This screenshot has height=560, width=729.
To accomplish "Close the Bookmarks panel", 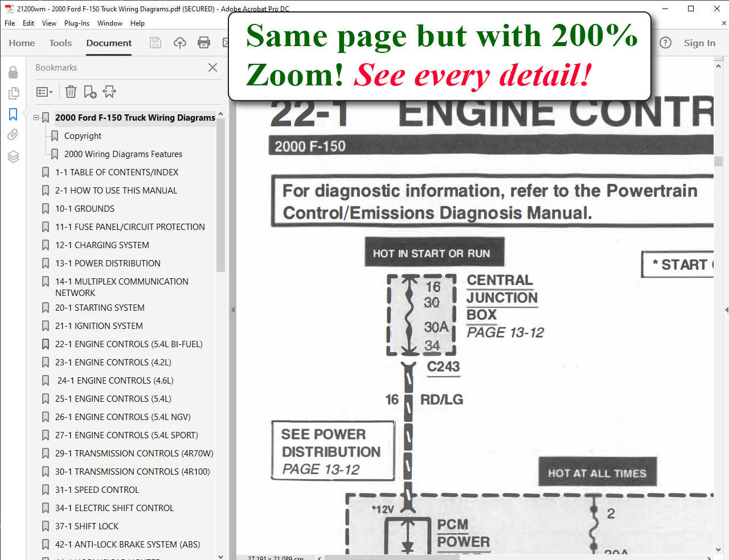I will pyautogui.click(x=212, y=67).
